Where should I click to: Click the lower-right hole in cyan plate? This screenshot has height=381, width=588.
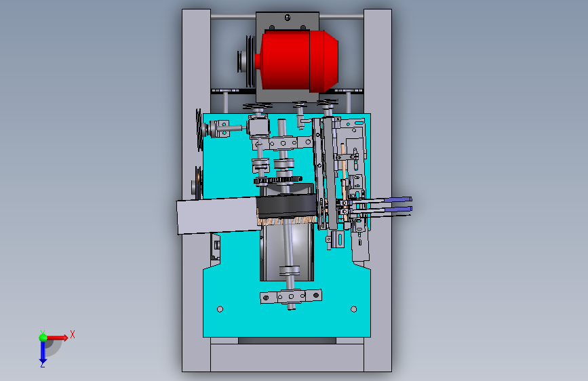tap(353, 309)
